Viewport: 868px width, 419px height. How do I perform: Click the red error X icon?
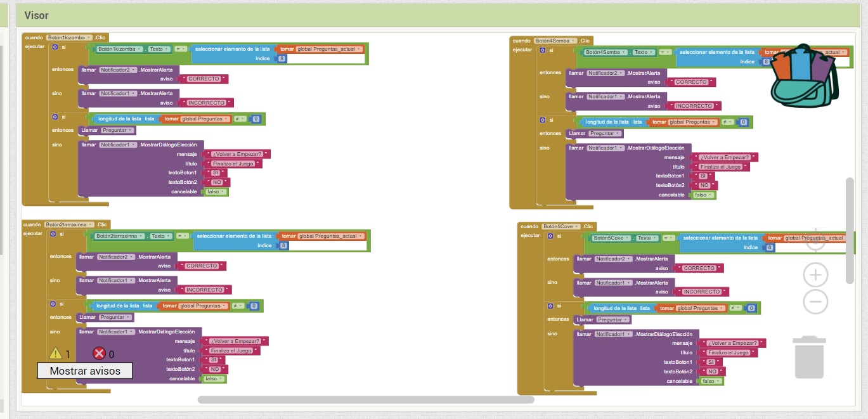point(99,354)
